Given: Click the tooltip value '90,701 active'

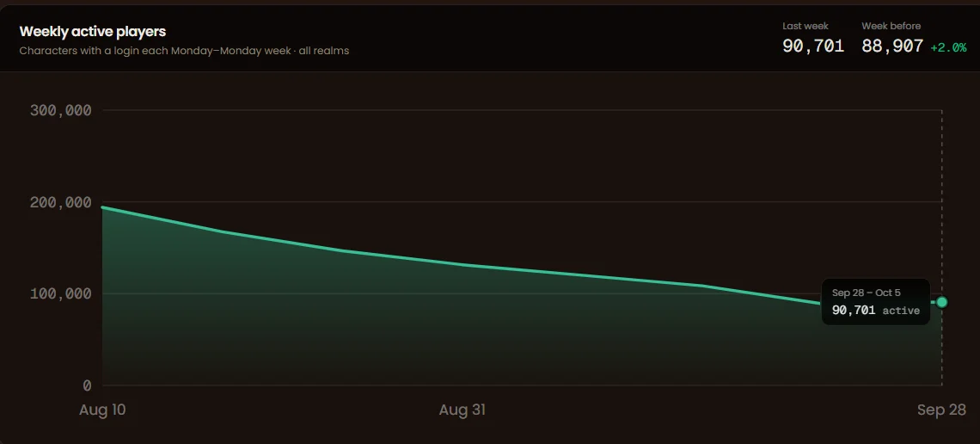Looking at the screenshot, I should 876,310.
